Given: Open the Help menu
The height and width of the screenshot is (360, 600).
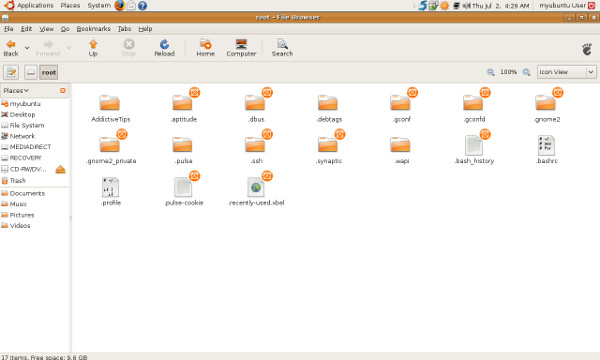Looking at the screenshot, I should pyautogui.click(x=145, y=29).
